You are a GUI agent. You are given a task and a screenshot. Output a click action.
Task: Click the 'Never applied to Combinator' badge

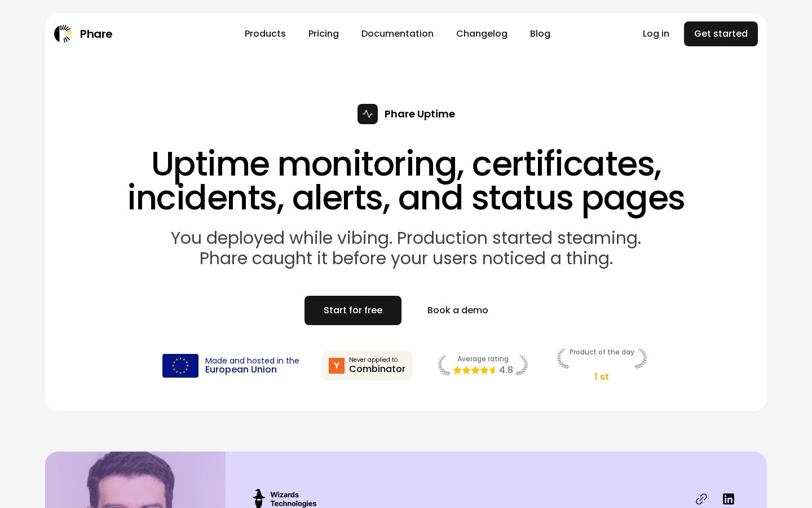point(367,366)
